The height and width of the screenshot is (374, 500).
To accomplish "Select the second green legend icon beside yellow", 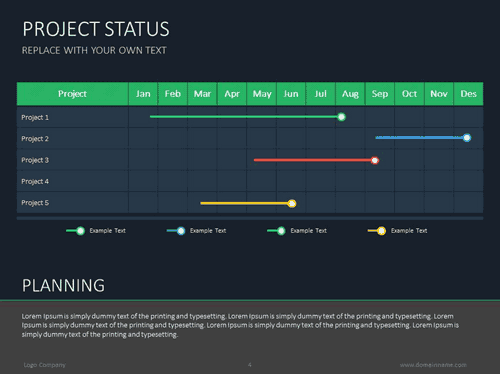I will 276,231.
